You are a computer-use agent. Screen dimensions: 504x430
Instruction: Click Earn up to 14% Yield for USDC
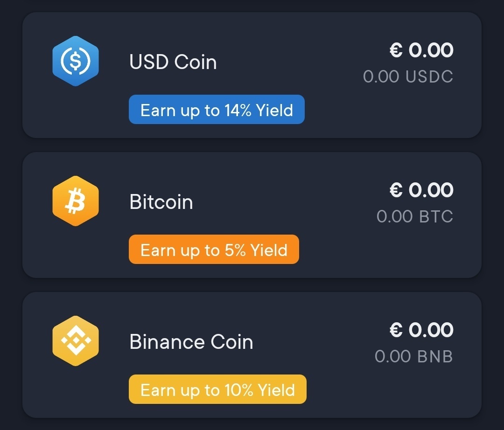[x=216, y=109]
